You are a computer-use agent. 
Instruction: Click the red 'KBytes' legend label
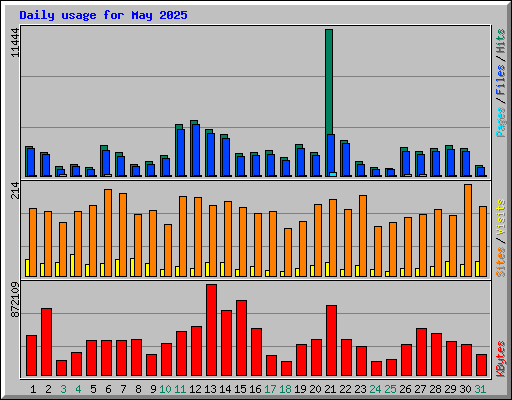click(x=501, y=359)
